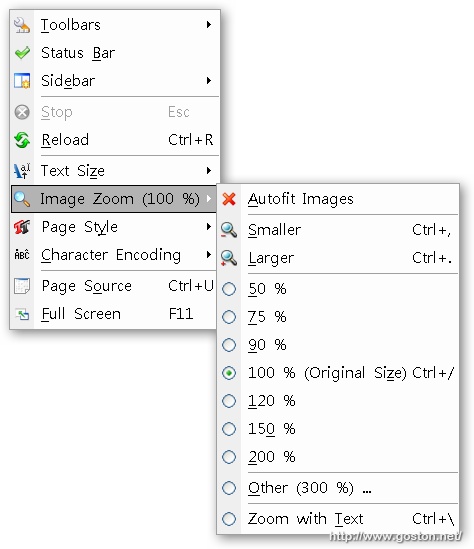Expand the Character Encoding submenu arrow
Viewport: 474px width, 549px height.
[209, 255]
